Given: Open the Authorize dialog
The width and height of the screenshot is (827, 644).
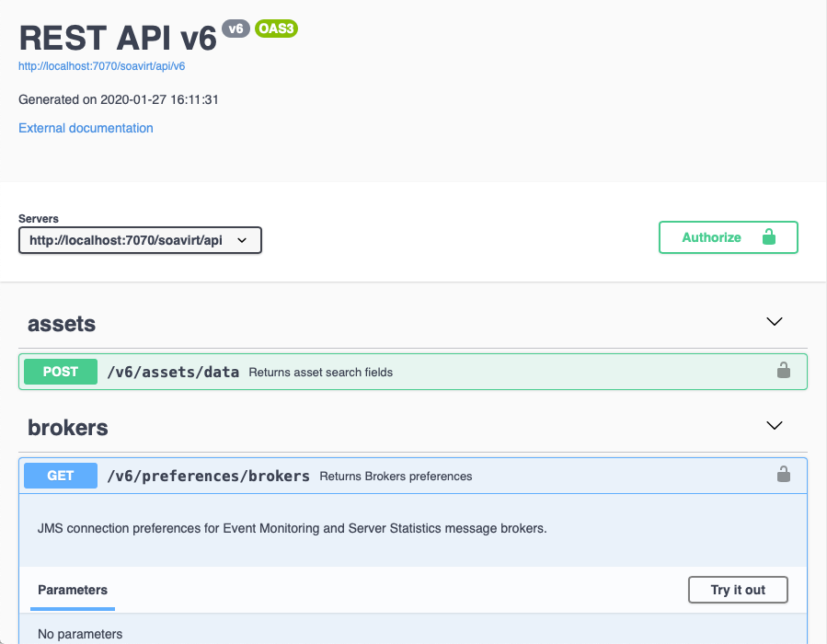Looking at the screenshot, I should click(x=728, y=237).
